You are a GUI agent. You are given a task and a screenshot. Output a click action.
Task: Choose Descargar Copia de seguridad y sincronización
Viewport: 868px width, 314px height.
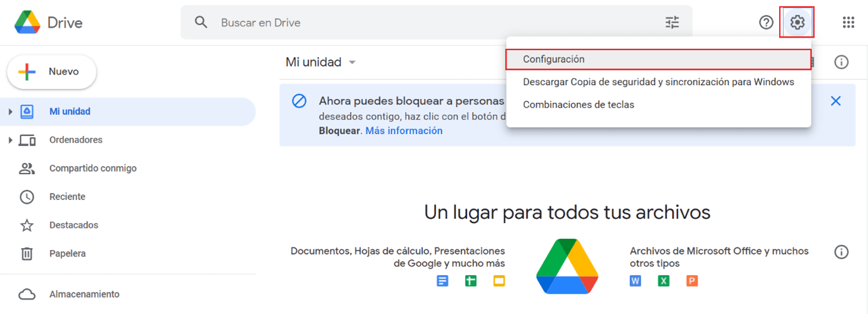658,82
